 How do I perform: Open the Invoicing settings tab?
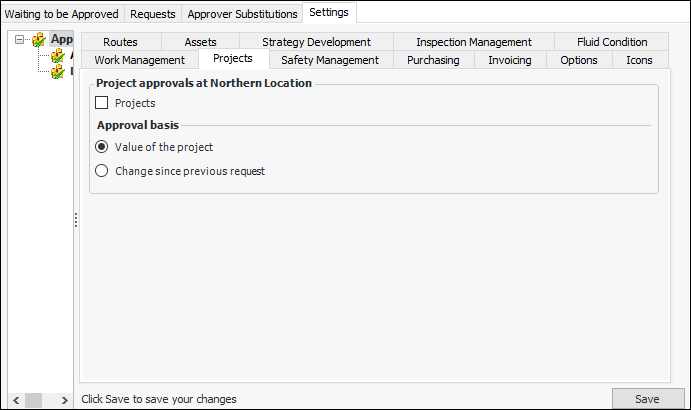pyautogui.click(x=510, y=60)
